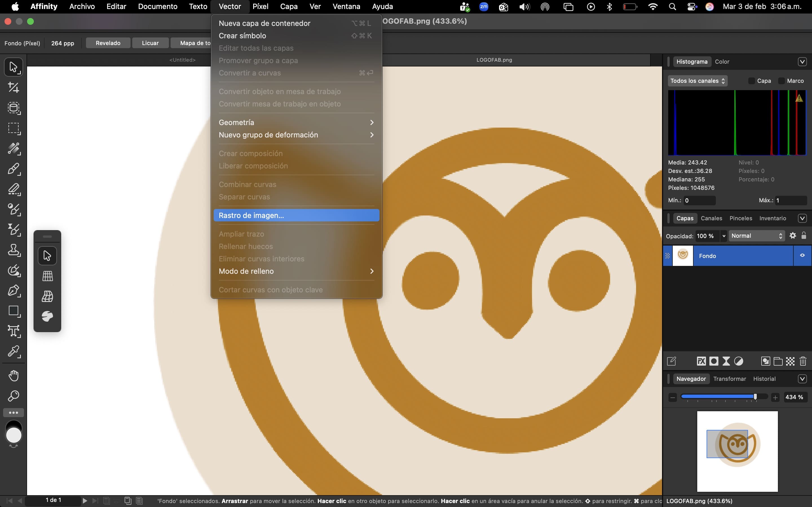
Task: Select the Crop tool
Action: tap(14, 88)
